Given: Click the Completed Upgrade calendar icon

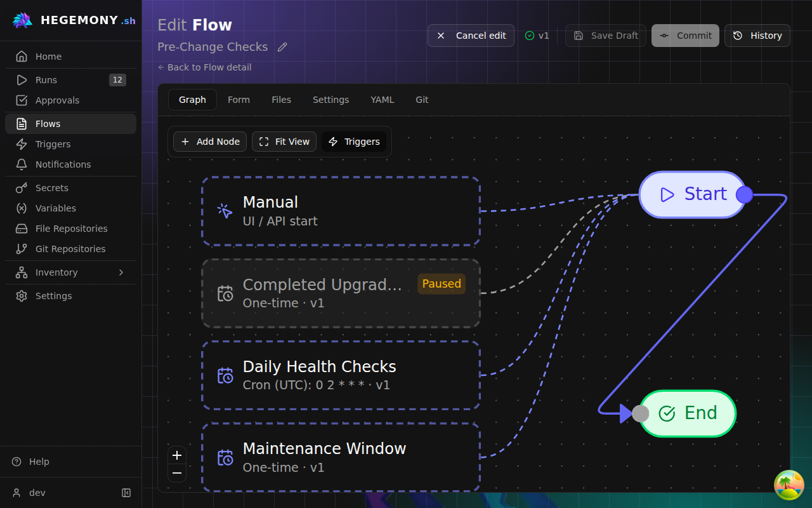Looking at the screenshot, I should (x=225, y=293).
